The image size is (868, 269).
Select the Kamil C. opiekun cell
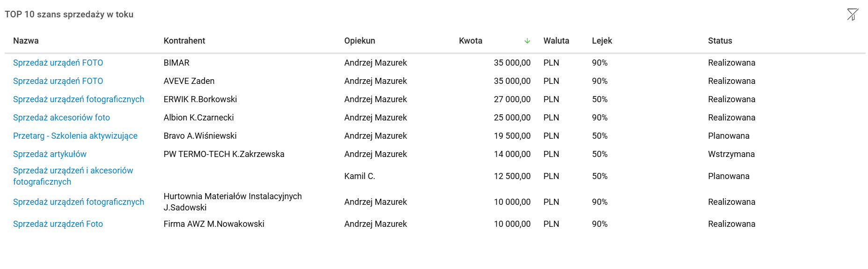[x=360, y=176]
